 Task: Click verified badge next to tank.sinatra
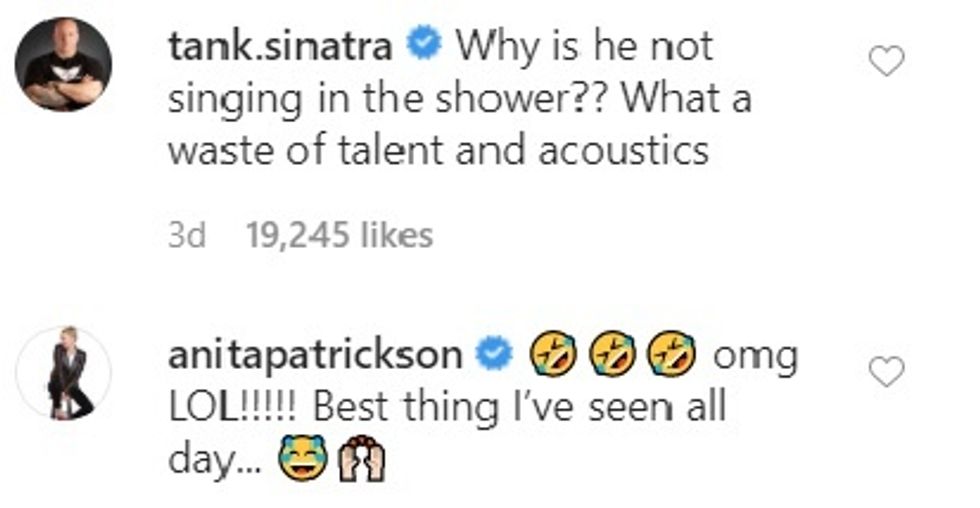pos(426,47)
